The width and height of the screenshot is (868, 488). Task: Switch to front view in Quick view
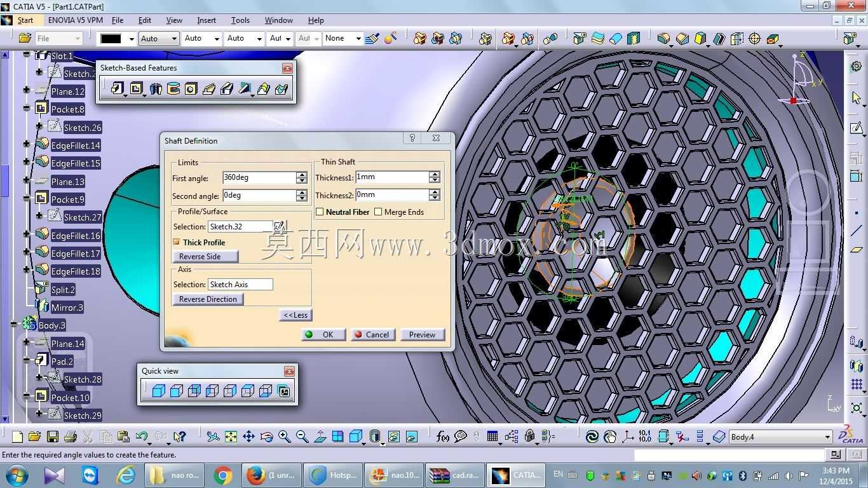(177, 391)
